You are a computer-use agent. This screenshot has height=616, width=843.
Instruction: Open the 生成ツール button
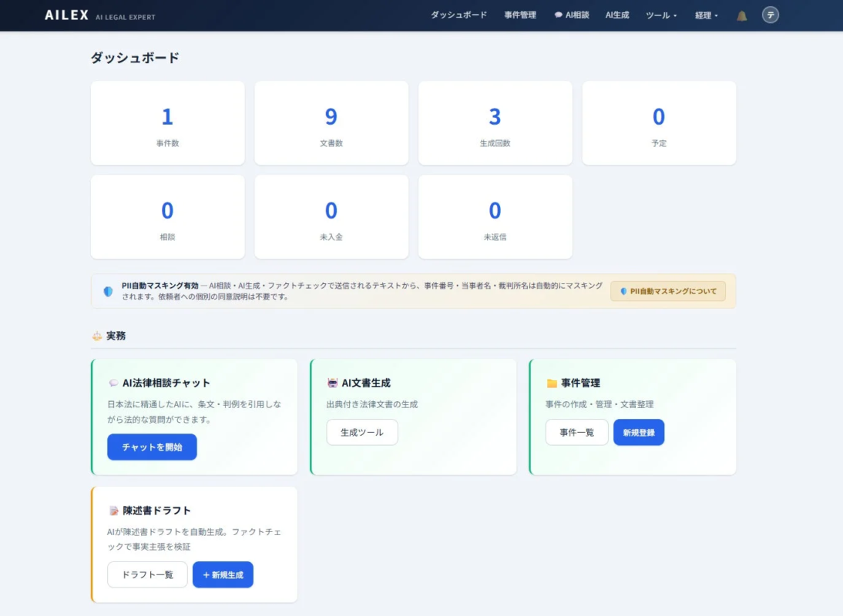click(361, 432)
